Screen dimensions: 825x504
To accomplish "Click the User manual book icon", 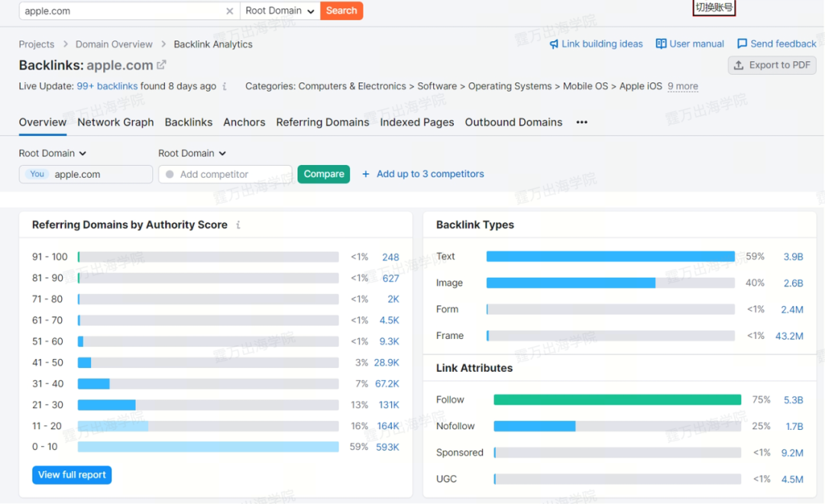I will 661,44.
